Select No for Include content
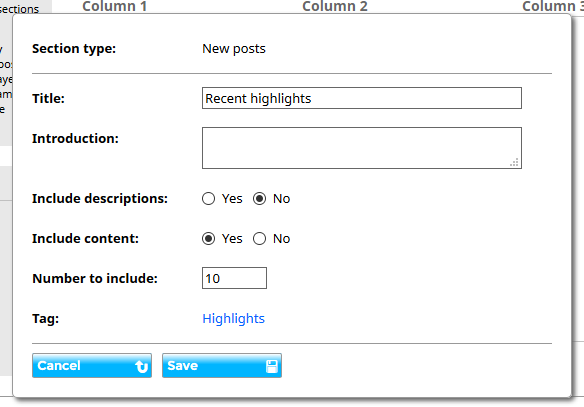The height and width of the screenshot is (407, 584). click(260, 238)
